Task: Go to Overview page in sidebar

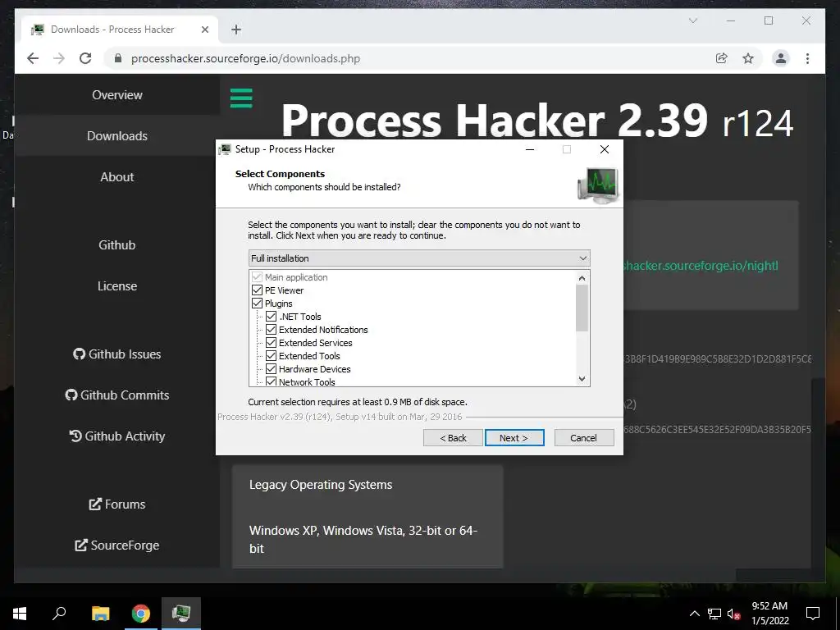Action: pyautogui.click(x=116, y=95)
